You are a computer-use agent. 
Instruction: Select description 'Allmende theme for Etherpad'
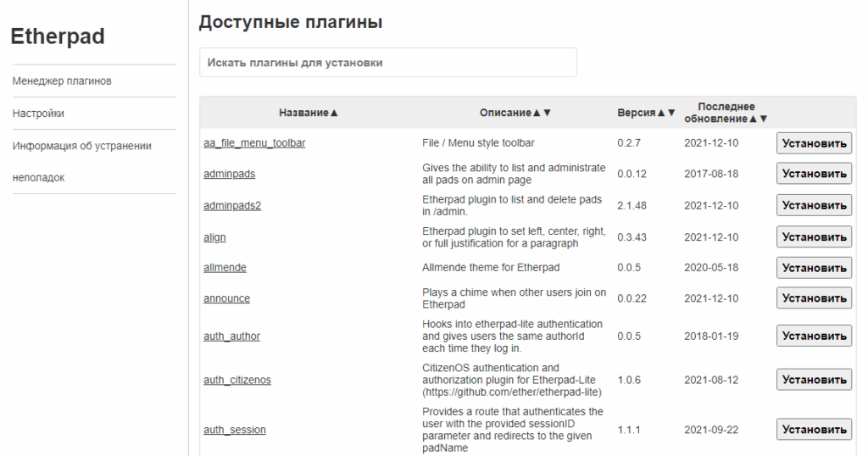[491, 267]
